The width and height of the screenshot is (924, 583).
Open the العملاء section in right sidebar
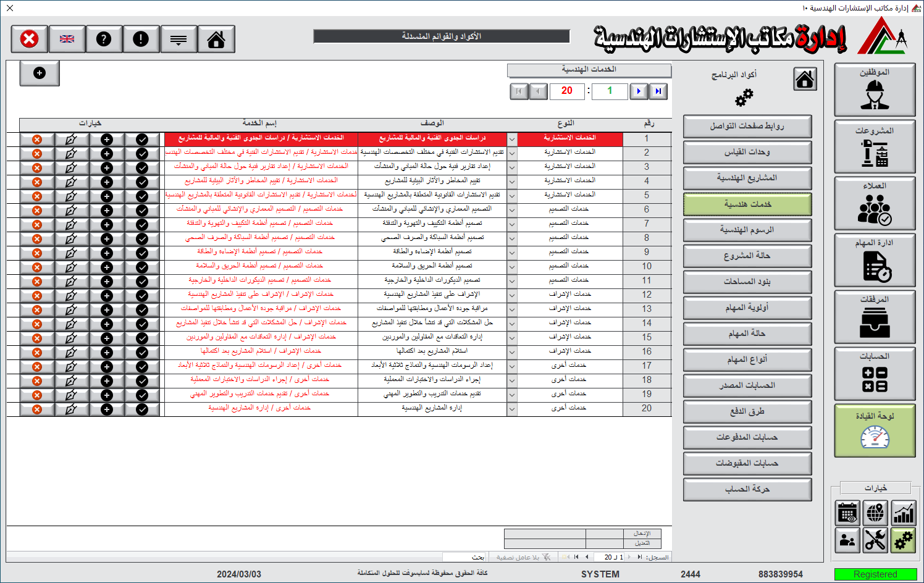875,203
